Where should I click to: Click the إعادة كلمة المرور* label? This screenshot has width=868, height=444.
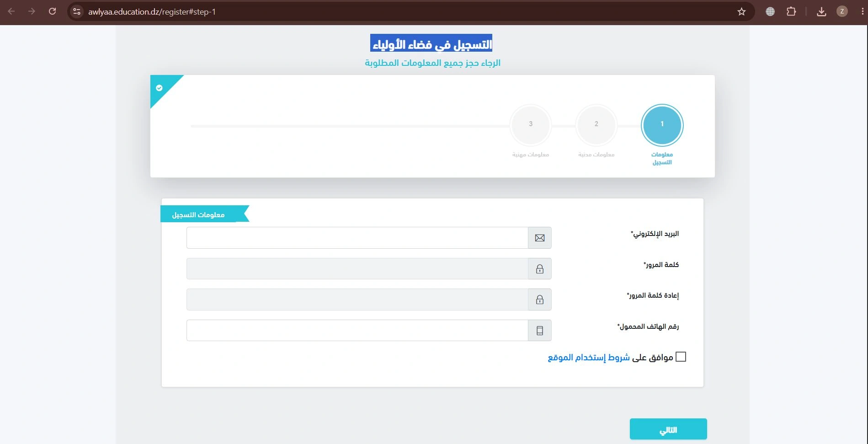[x=653, y=295]
